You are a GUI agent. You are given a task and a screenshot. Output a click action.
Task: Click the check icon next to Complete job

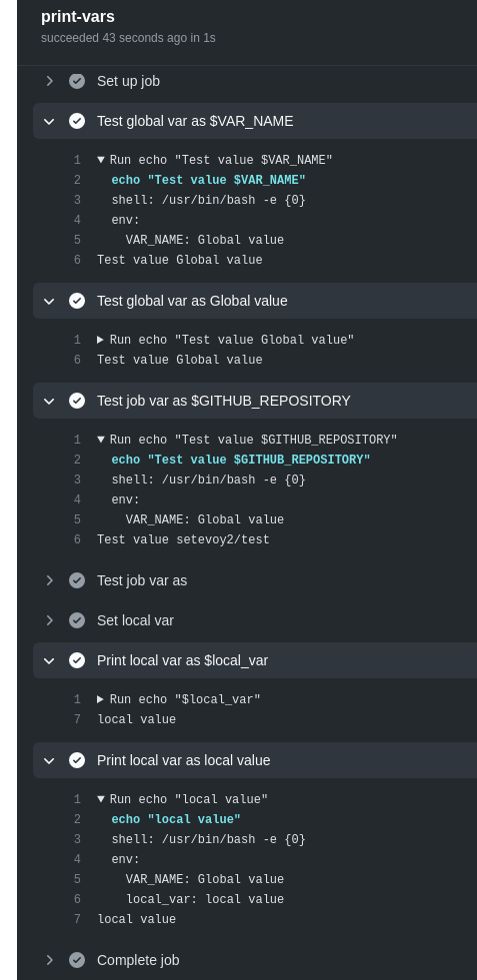coord(77,960)
